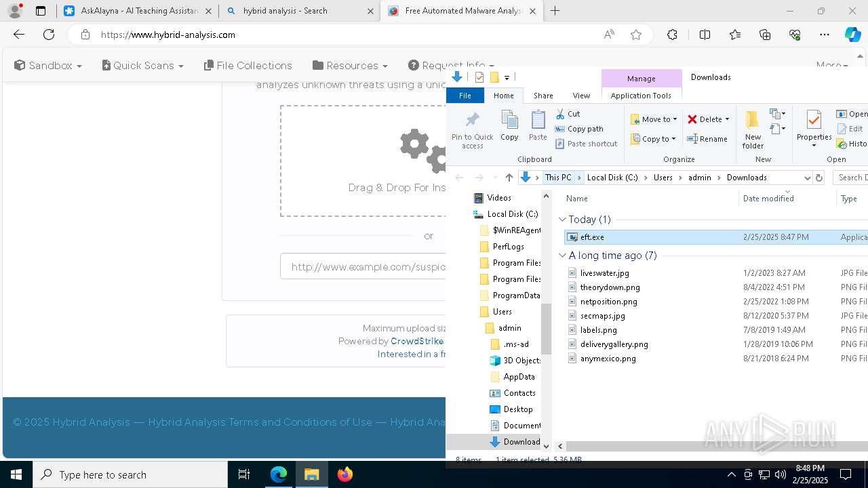Collapse A long time ago group

[562, 256]
